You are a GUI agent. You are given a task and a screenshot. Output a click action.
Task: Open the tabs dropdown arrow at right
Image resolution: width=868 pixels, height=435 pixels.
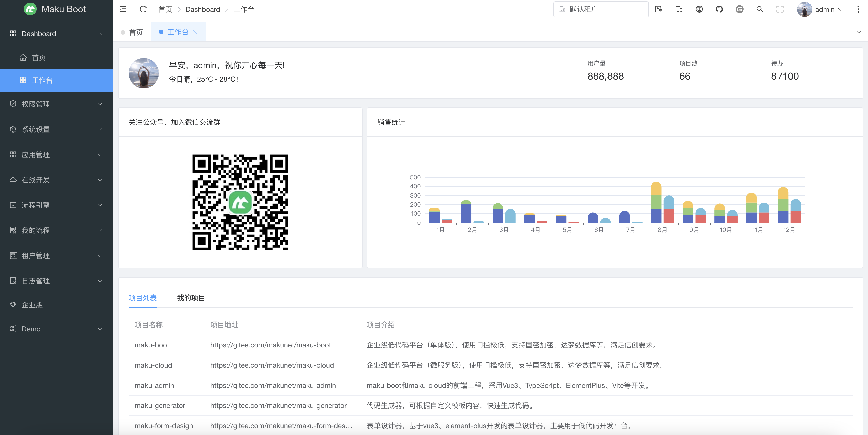coord(859,32)
